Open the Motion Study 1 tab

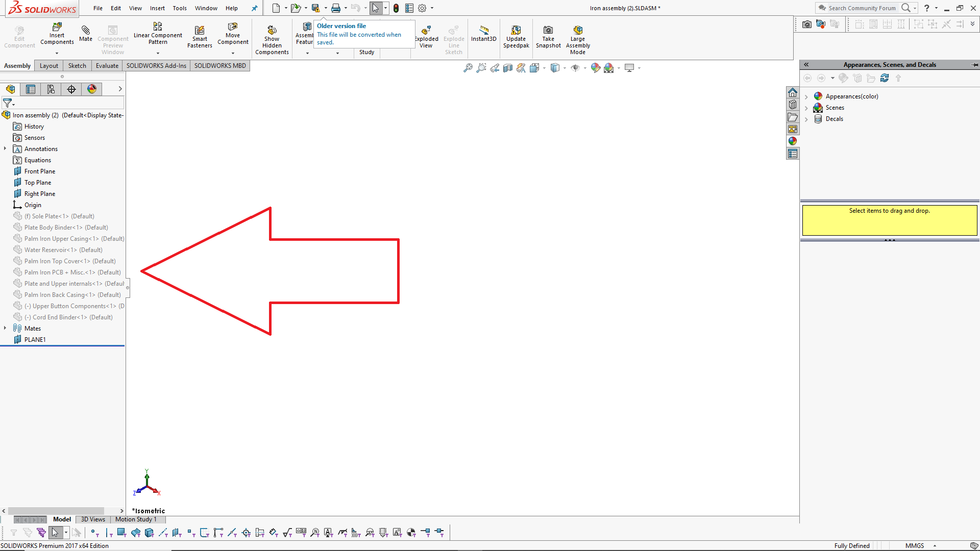[x=136, y=519]
